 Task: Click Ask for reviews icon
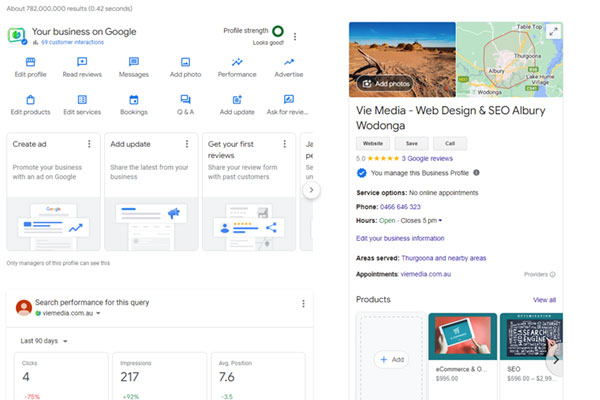(x=289, y=100)
